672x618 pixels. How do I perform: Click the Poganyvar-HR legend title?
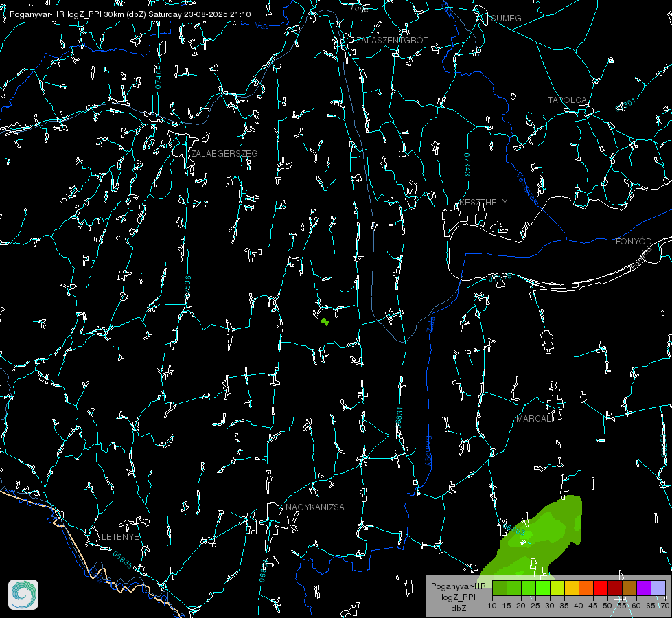tap(458, 586)
